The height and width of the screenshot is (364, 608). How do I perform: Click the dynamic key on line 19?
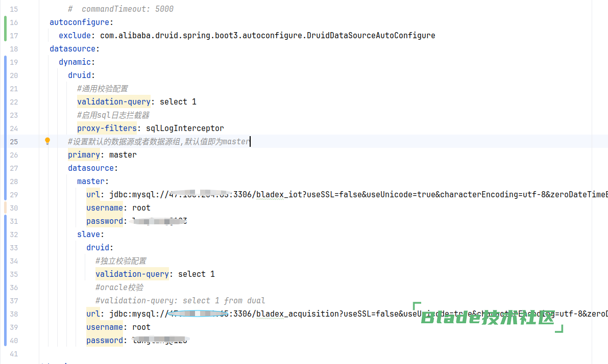[x=75, y=62]
